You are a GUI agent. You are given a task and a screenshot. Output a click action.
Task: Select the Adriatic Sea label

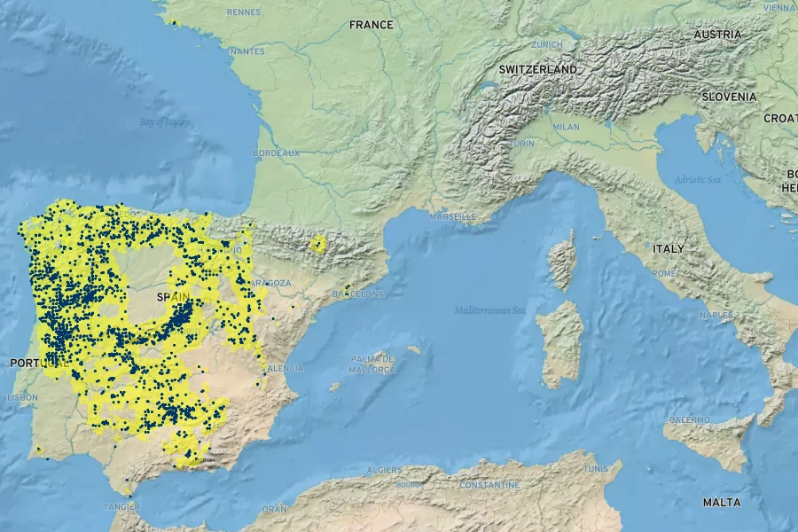(x=696, y=179)
